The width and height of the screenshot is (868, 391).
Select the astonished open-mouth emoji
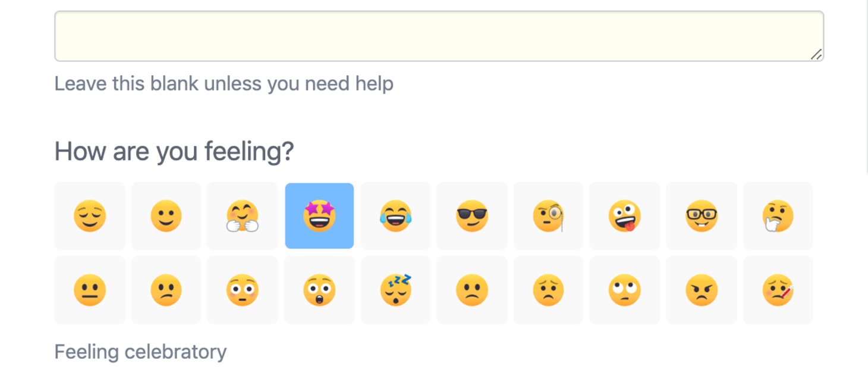pyautogui.click(x=319, y=290)
